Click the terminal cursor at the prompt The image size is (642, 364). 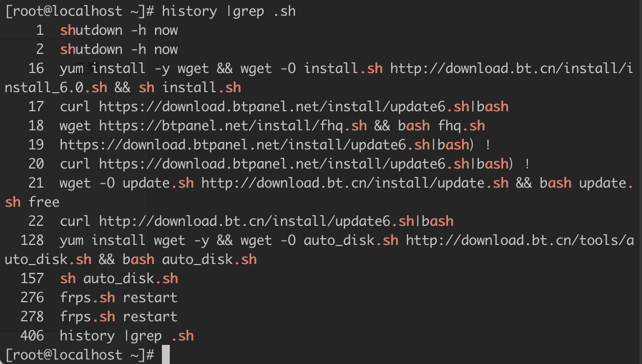[x=166, y=354]
